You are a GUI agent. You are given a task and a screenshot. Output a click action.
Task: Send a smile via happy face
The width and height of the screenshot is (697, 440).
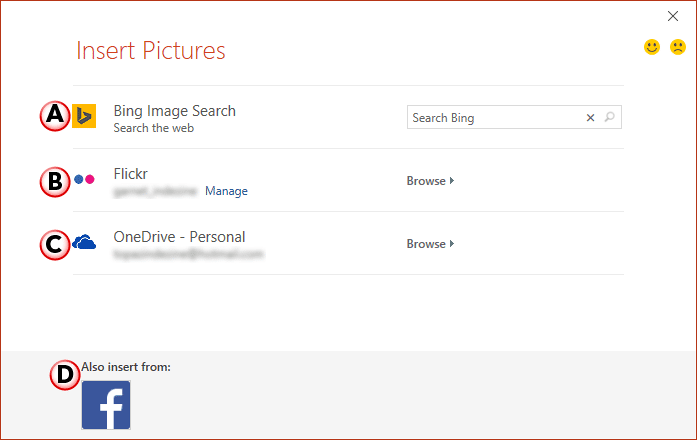click(652, 47)
